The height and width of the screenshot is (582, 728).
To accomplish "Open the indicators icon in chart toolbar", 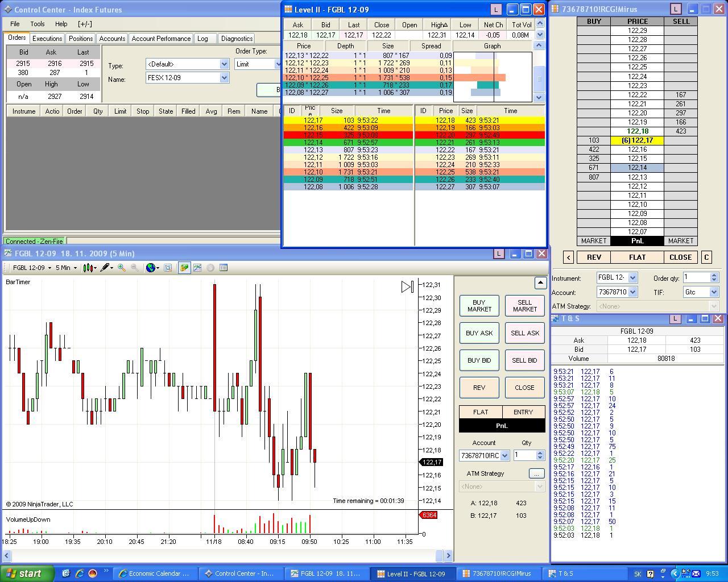I will (197, 268).
